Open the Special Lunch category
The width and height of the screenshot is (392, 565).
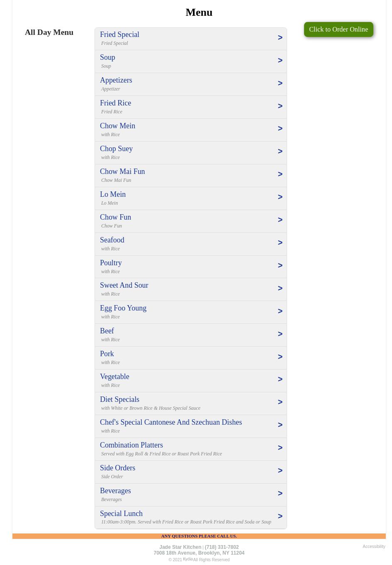click(x=121, y=514)
